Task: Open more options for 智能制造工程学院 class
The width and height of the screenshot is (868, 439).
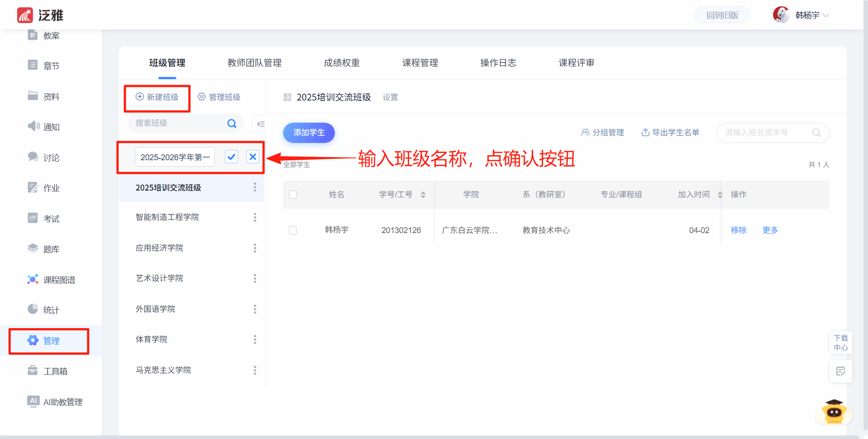Action: (255, 218)
